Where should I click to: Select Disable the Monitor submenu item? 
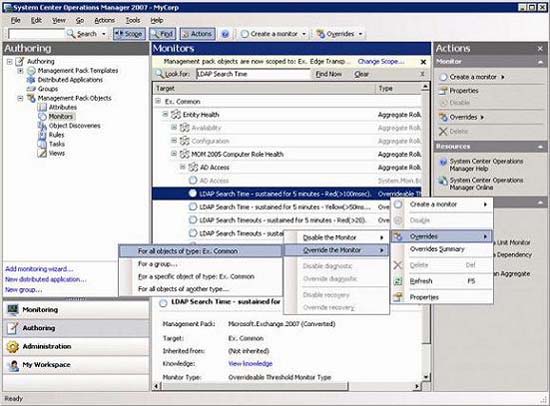tap(336, 238)
